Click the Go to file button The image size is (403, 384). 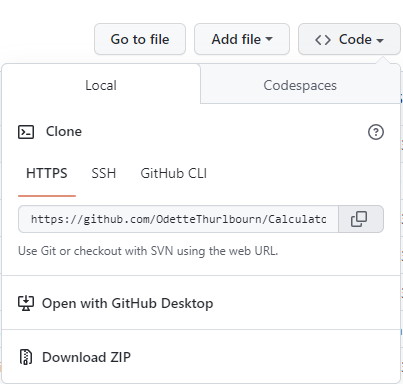point(140,39)
